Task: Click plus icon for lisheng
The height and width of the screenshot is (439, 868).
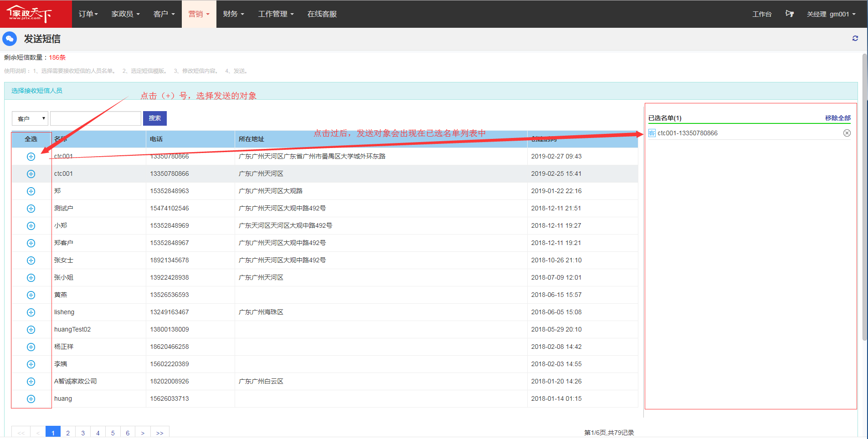Action: tap(31, 312)
